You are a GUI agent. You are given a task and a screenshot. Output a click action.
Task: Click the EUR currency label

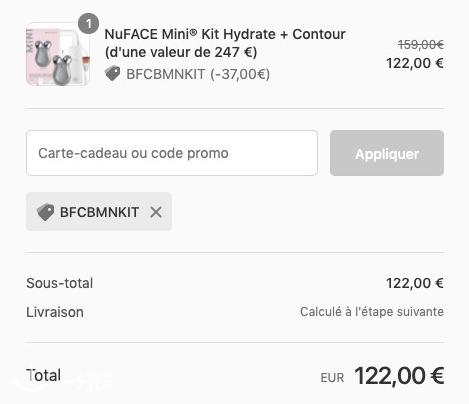click(x=332, y=378)
